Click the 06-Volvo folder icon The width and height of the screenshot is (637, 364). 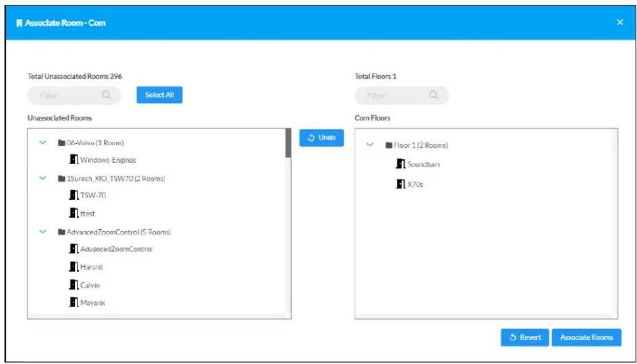point(61,142)
